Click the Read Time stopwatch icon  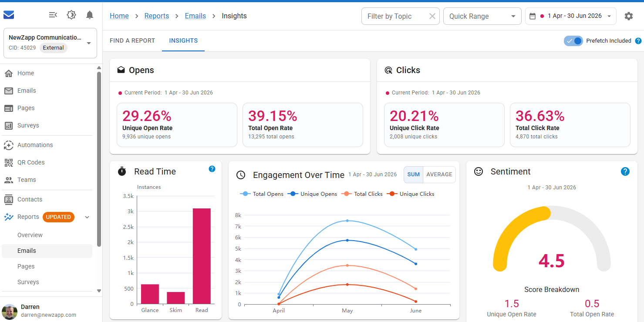[x=122, y=171]
